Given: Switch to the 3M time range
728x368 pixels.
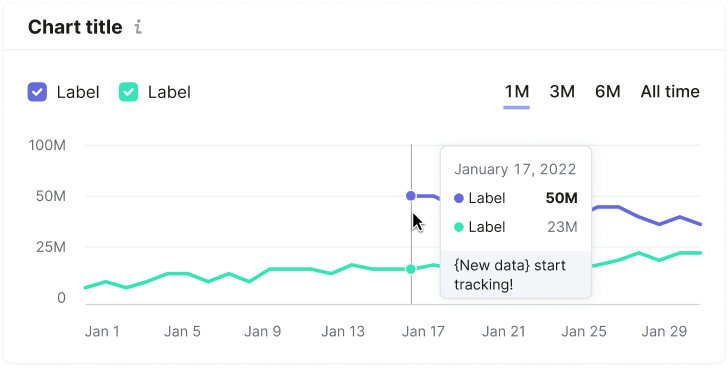Looking at the screenshot, I should click(562, 92).
